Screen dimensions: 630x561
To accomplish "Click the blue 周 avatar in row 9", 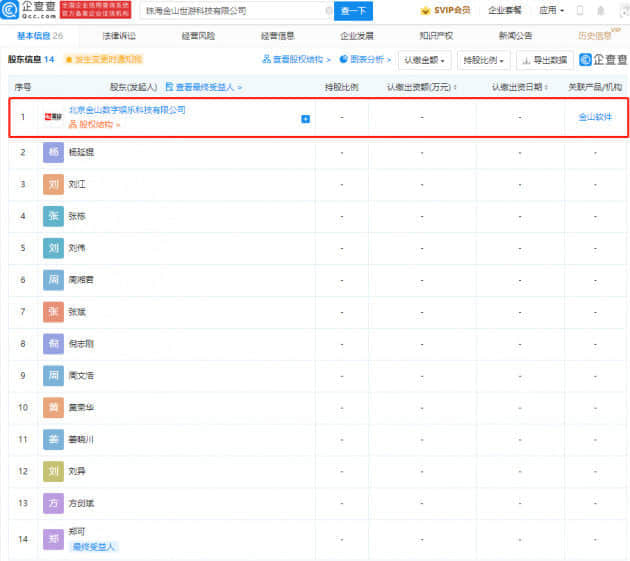I will 53,375.
